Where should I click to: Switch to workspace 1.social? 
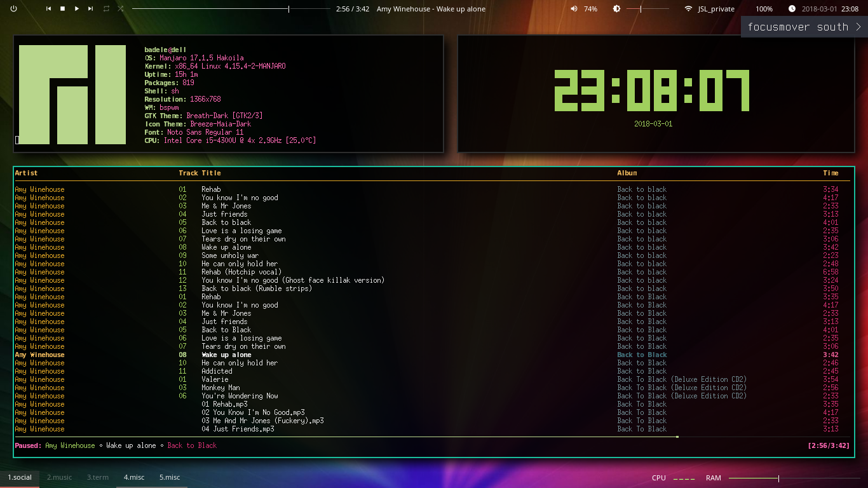tap(20, 477)
